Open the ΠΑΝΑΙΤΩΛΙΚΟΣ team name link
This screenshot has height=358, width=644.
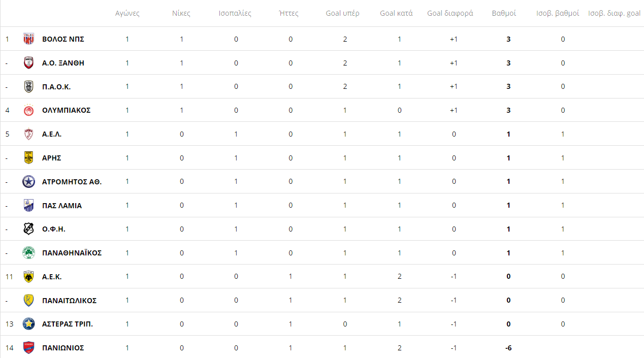coord(69,301)
